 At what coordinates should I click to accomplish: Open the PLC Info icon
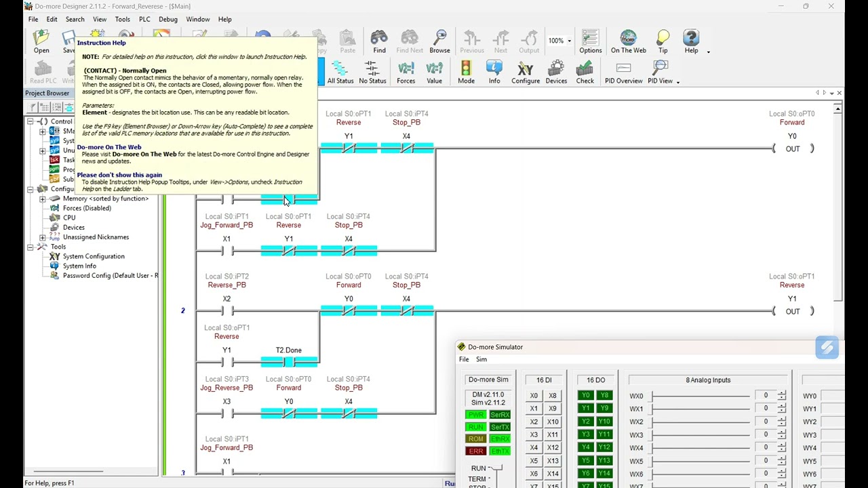pyautogui.click(x=494, y=73)
